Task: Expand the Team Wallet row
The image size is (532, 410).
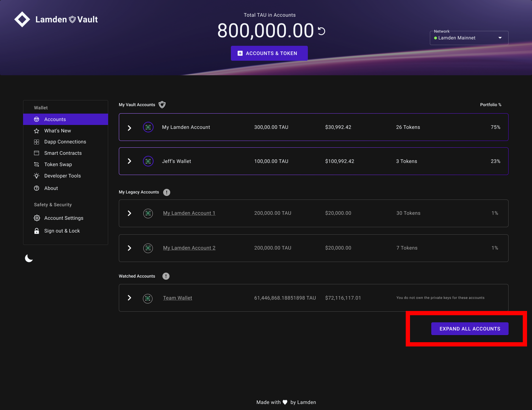Action: tap(129, 298)
